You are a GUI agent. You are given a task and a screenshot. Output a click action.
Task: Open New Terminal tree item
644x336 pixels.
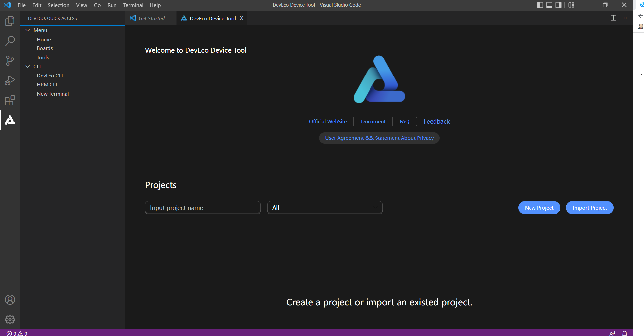pyautogui.click(x=53, y=94)
